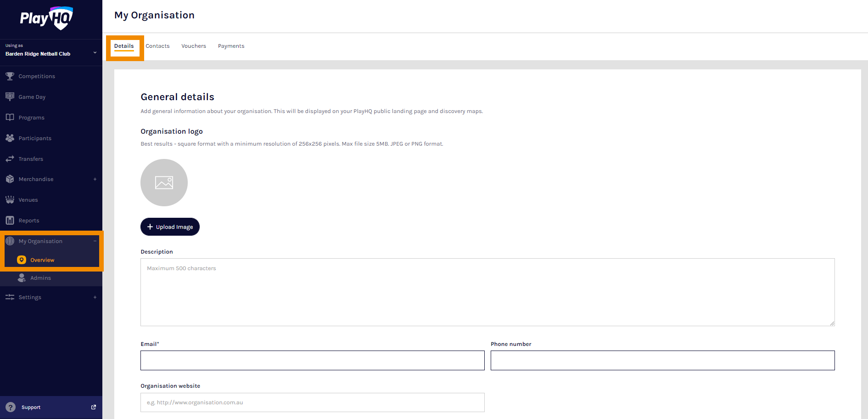The height and width of the screenshot is (419, 868).
Task: Click the Competitions trophy icon
Action: (x=10, y=76)
